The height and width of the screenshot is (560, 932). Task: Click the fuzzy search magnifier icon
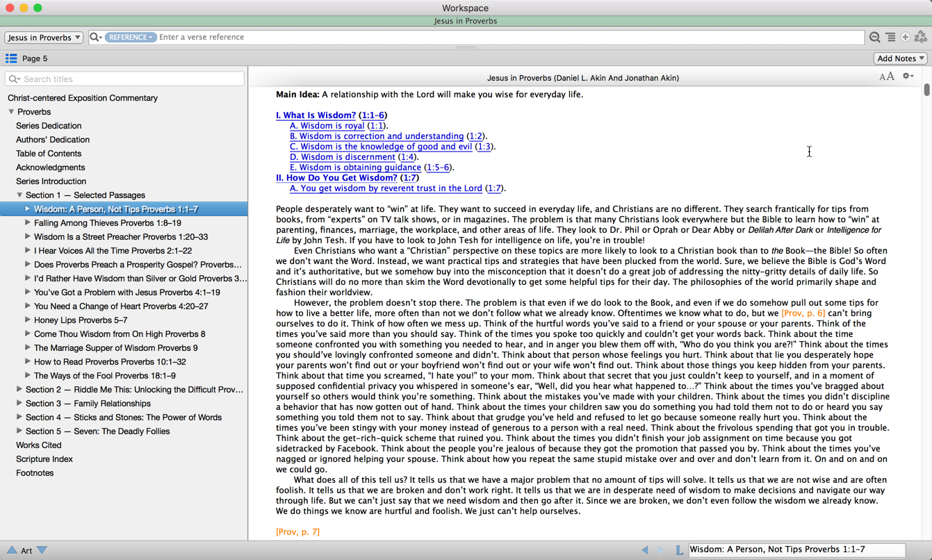875,38
